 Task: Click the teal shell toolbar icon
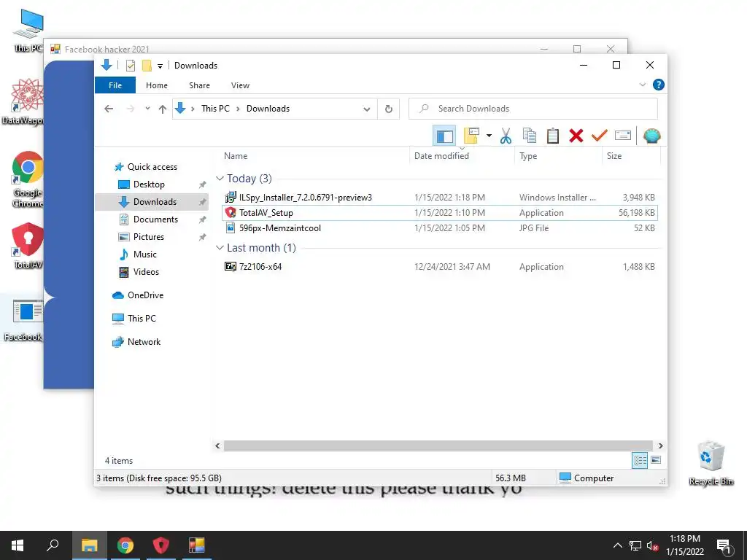pyautogui.click(x=651, y=136)
